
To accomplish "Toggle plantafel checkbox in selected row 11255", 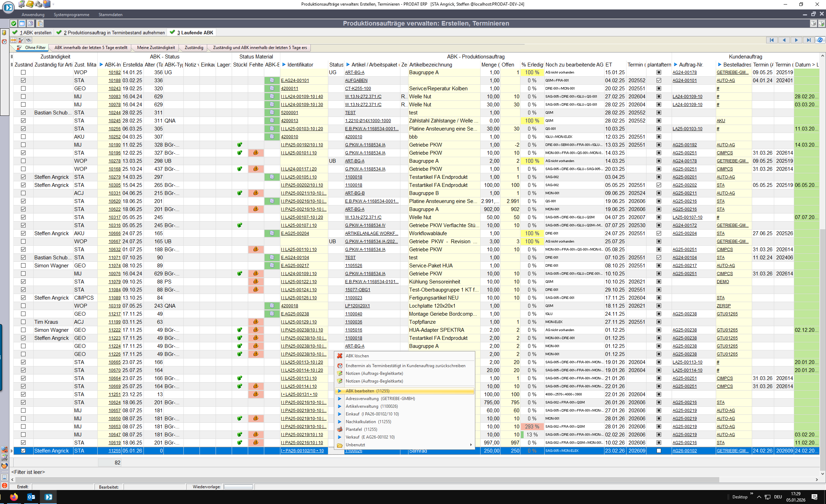I will click(659, 451).
